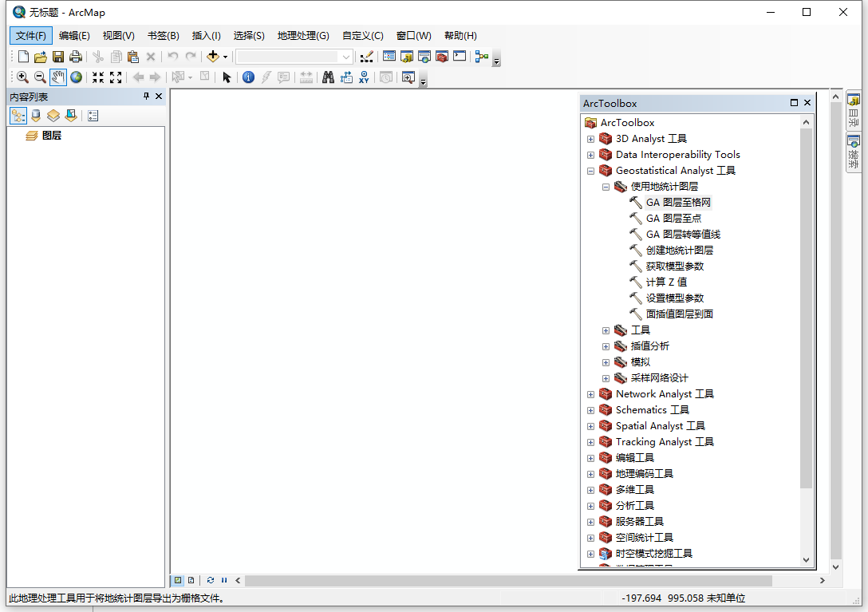Click Fixed Zoom In arrows
This screenshot has height=612, width=868.
click(x=98, y=77)
